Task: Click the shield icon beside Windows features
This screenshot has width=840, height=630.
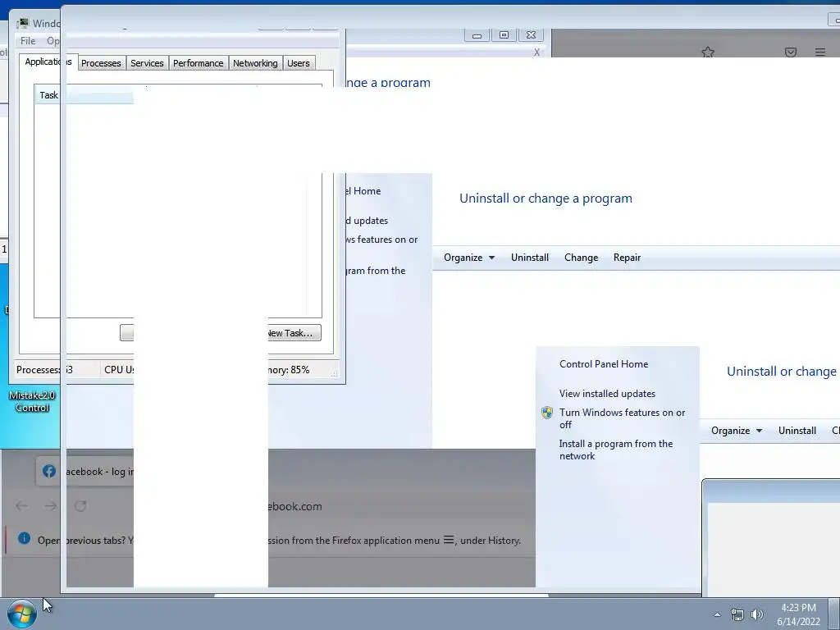Action: click(x=547, y=413)
